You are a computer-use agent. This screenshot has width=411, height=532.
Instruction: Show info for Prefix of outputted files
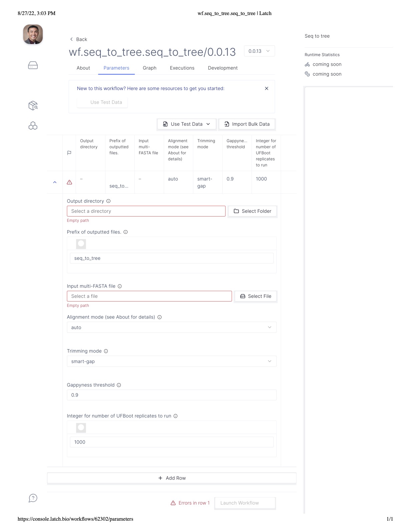click(126, 232)
